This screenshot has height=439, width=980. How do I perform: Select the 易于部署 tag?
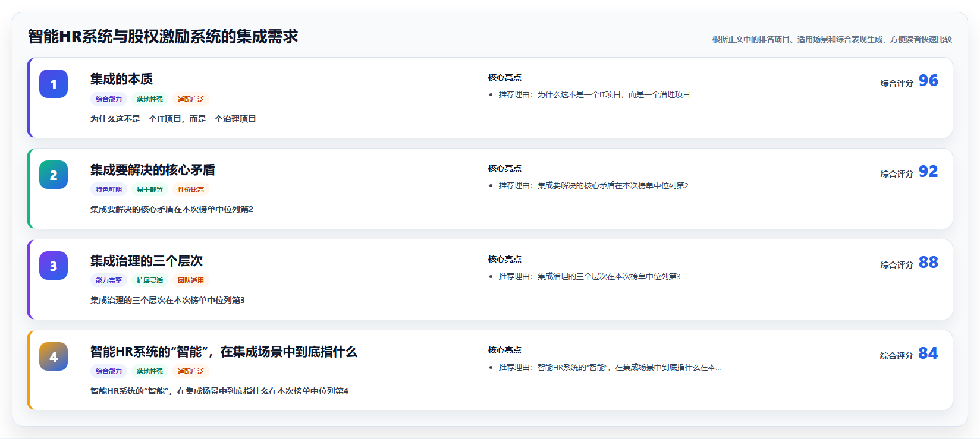pos(150,190)
